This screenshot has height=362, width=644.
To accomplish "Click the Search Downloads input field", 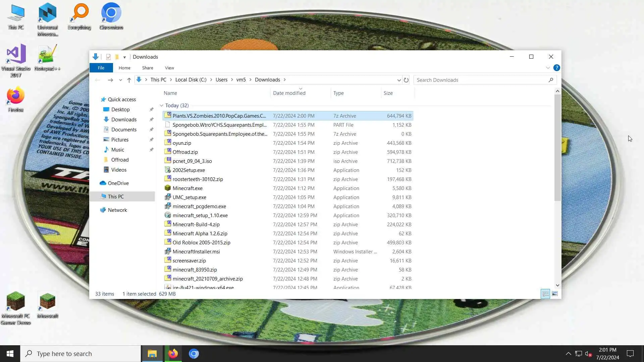I will pos(480,80).
